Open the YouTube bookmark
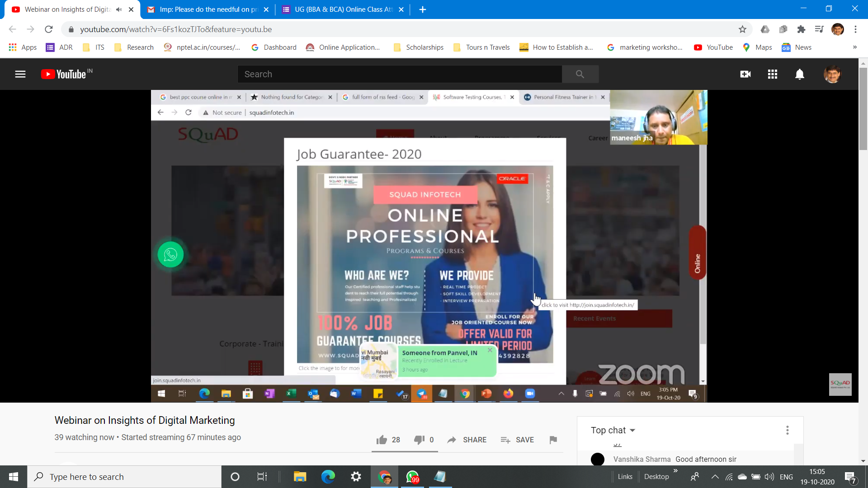 713,47
